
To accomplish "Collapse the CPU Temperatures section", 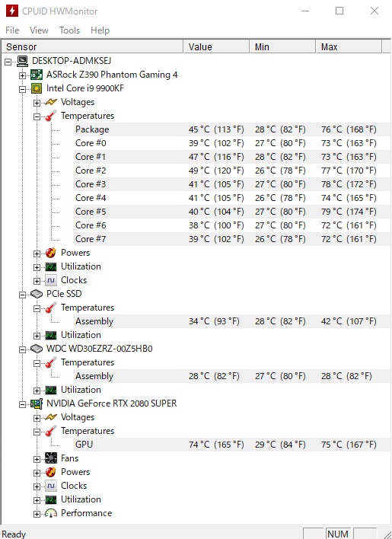I will tap(37, 116).
